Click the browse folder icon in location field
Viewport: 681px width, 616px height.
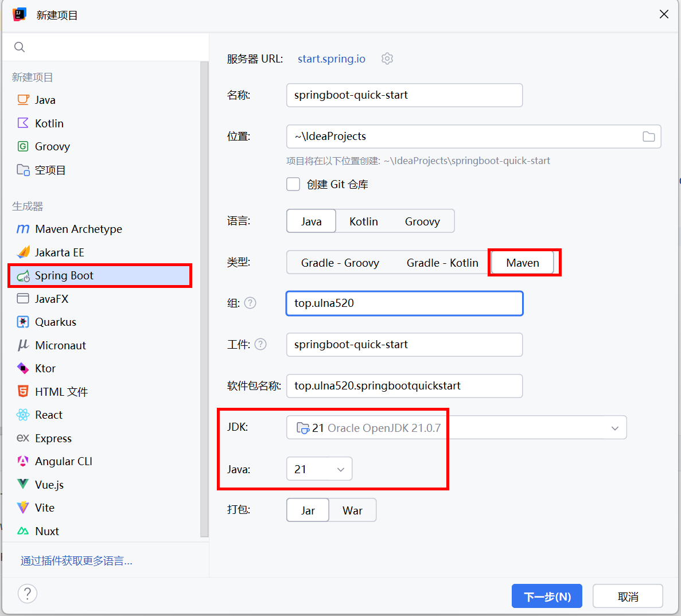648,137
